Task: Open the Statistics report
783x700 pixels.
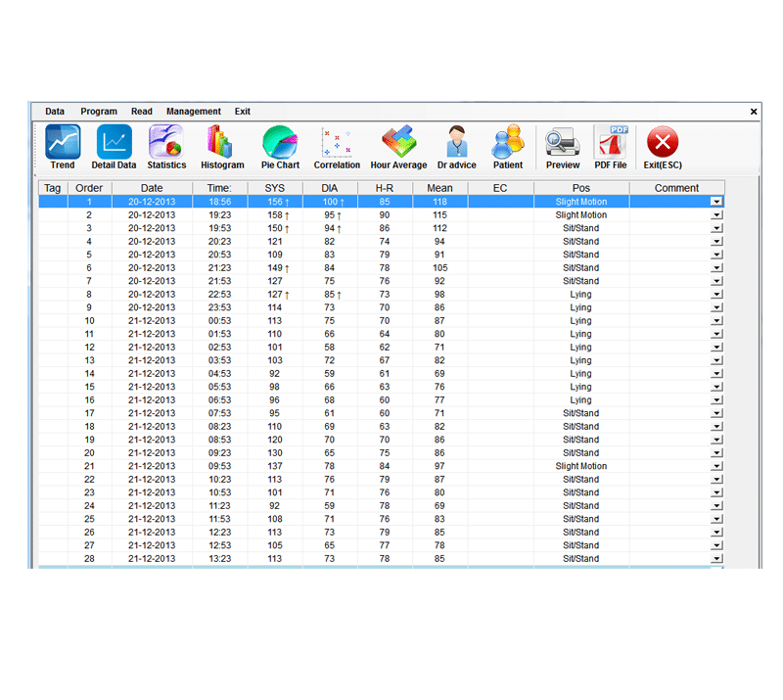Action: click(166, 147)
